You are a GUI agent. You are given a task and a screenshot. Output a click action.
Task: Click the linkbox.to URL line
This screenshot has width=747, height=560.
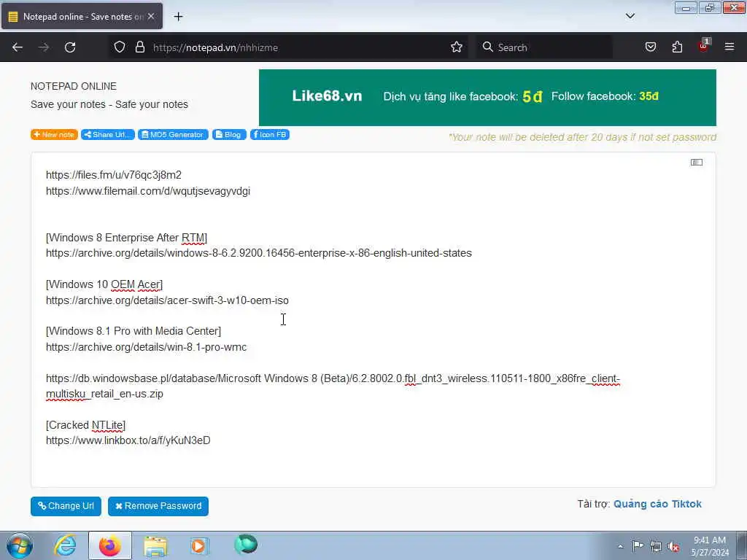(128, 440)
